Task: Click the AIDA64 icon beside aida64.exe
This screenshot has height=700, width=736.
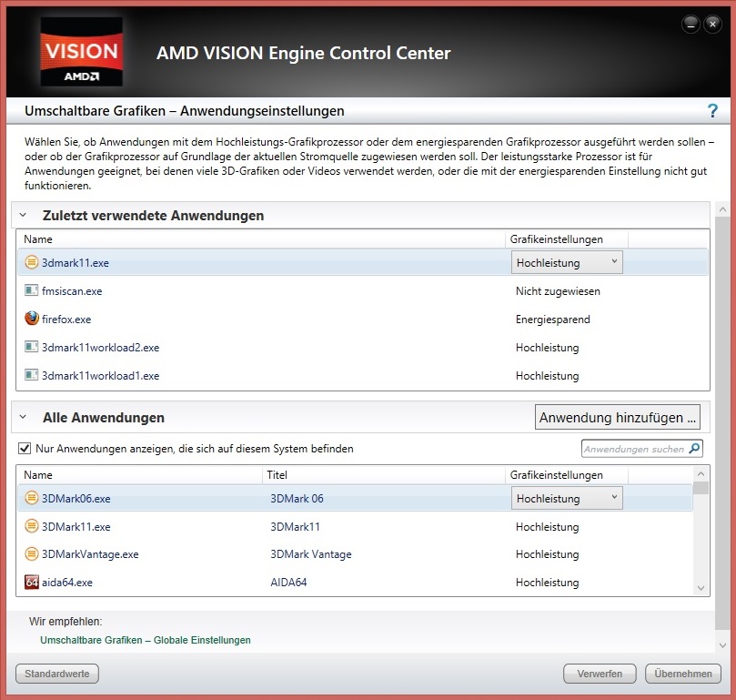Action: pos(32,582)
